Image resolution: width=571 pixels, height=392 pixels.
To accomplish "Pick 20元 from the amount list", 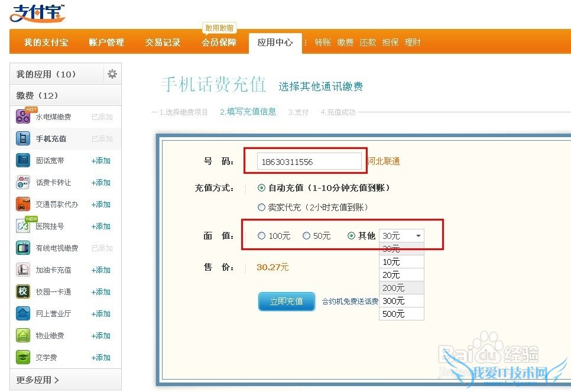I will [401, 275].
